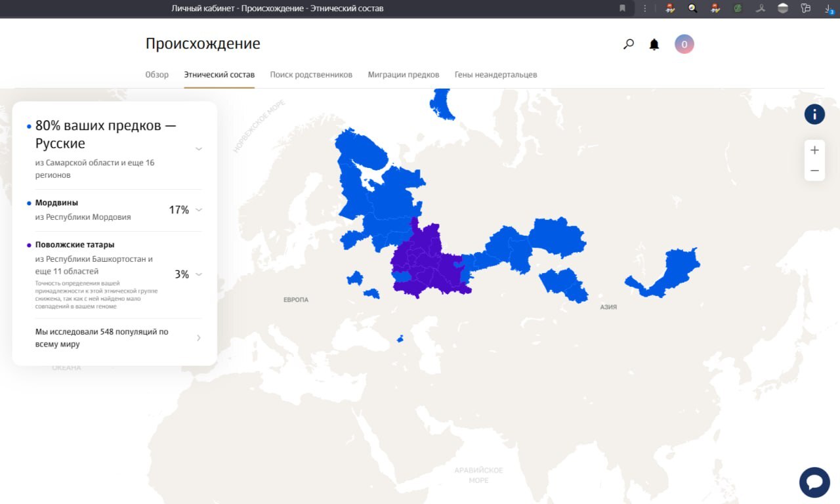Screen dimensions: 840x504
Task: Select the Этнический состав tab
Action: (219, 75)
